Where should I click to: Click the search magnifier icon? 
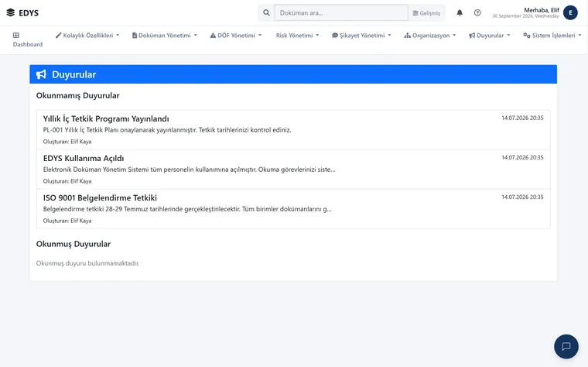(x=266, y=12)
